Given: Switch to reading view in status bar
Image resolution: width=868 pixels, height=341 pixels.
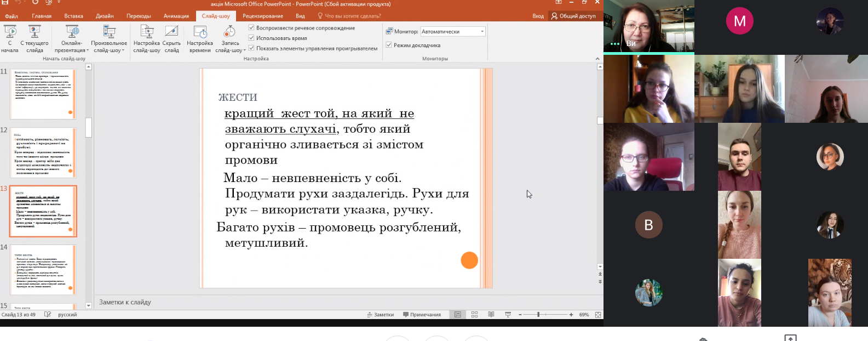Looking at the screenshot, I should tap(491, 315).
